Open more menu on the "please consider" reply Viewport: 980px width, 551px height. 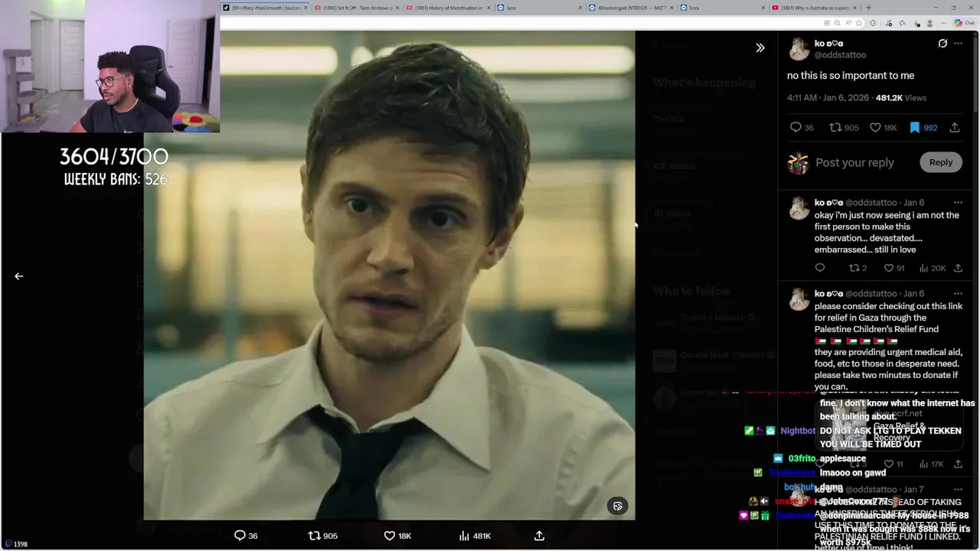point(958,294)
